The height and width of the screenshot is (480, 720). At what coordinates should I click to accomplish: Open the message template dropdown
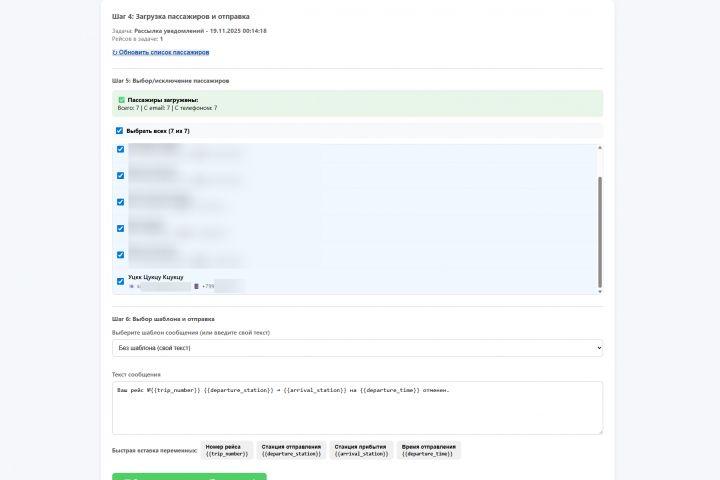click(x=357, y=348)
